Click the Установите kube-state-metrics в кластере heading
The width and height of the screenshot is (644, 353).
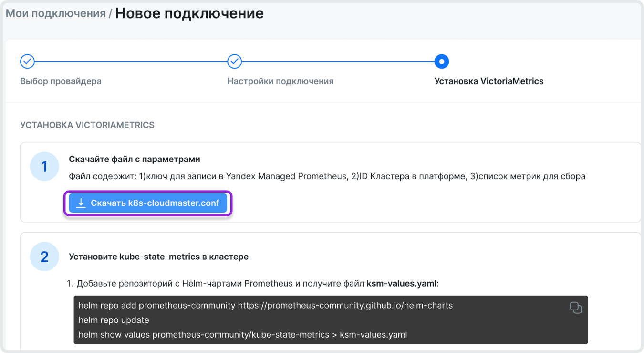[158, 257]
